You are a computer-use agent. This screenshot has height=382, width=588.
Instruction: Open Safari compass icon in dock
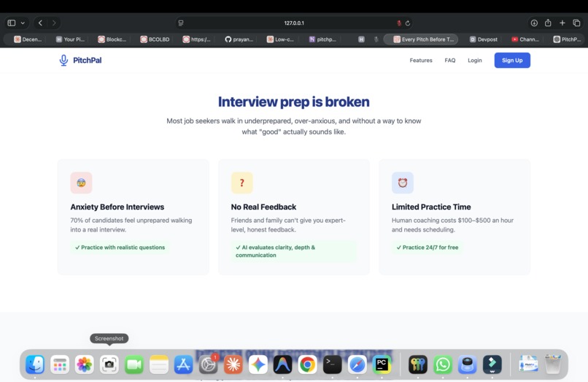tap(357, 364)
